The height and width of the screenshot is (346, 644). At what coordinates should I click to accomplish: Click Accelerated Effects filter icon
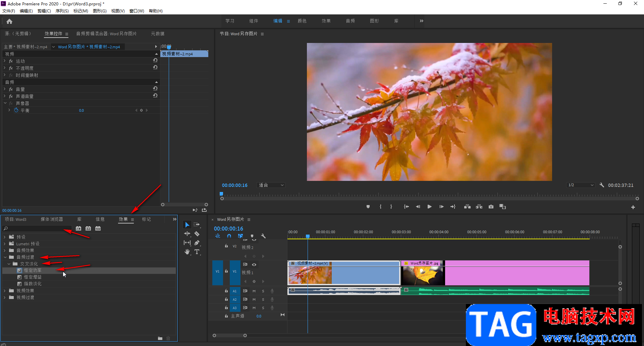click(x=78, y=229)
